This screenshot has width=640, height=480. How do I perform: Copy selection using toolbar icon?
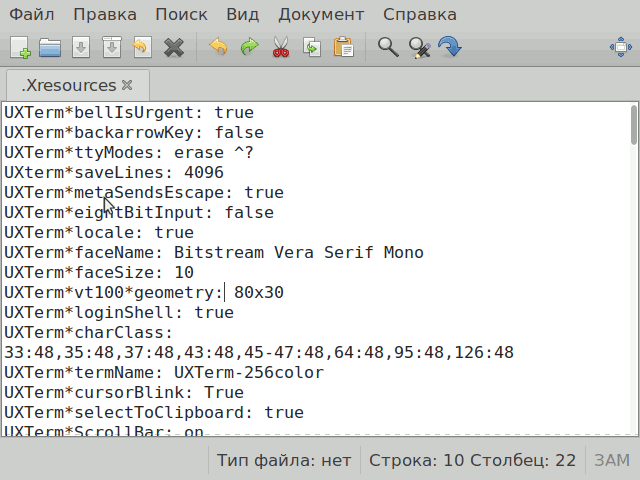tap(312, 47)
